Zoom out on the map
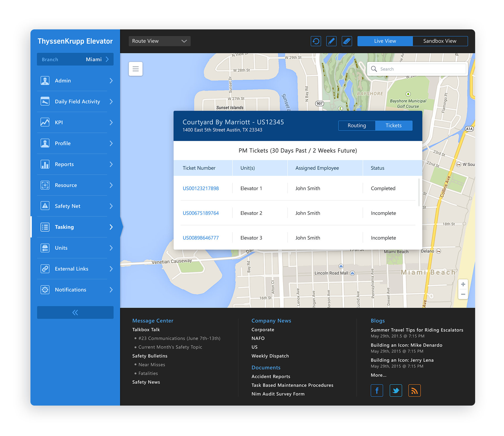 point(463,294)
